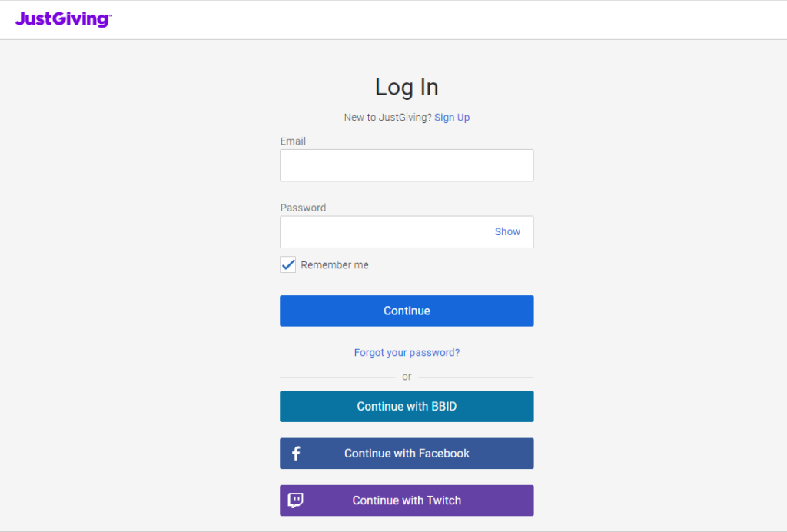This screenshot has height=532, width=787.
Task: Click the 'or' divider text
Action: tap(407, 377)
